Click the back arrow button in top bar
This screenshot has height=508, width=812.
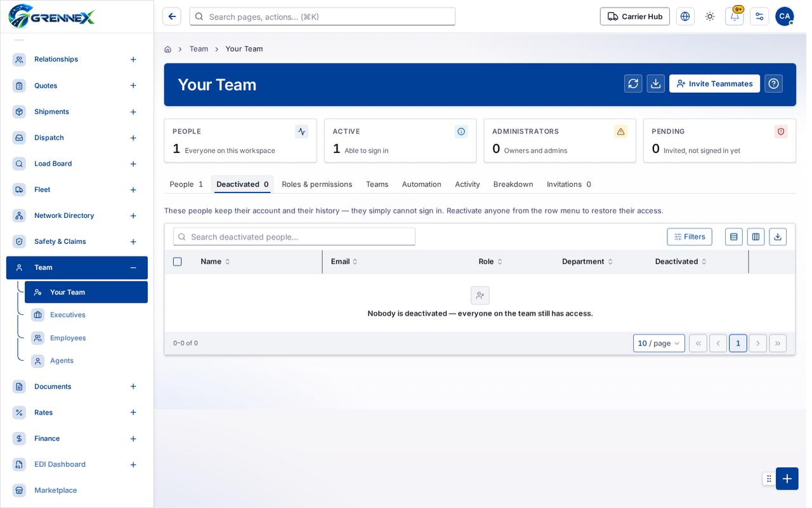(171, 17)
